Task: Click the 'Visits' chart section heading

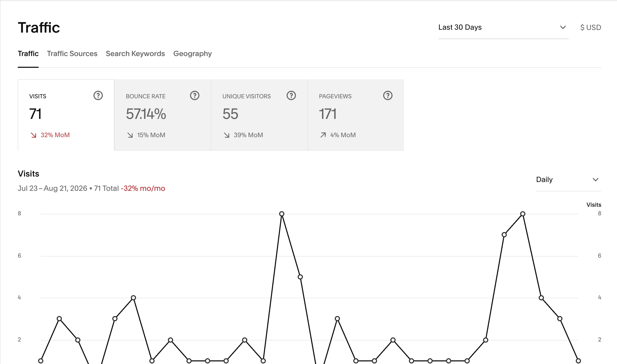Action: click(x=28, y=174)
